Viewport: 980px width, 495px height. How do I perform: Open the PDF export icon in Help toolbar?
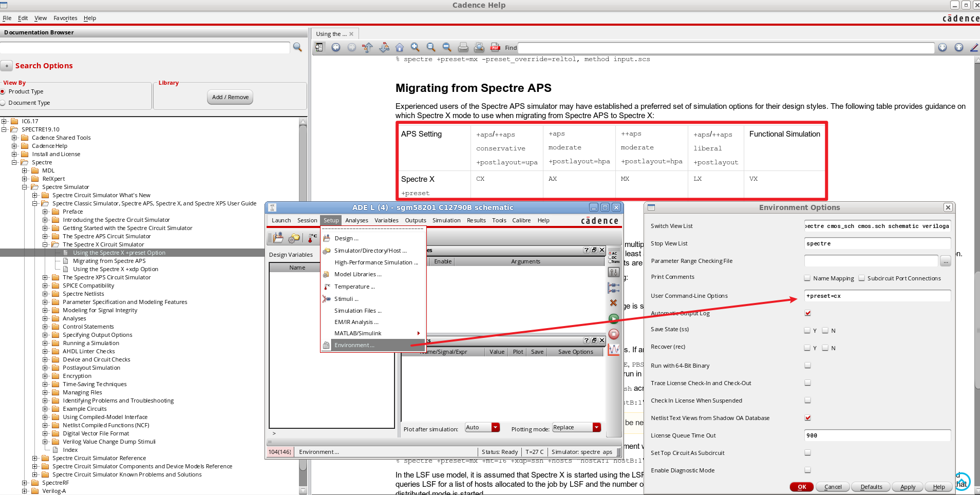494,47
